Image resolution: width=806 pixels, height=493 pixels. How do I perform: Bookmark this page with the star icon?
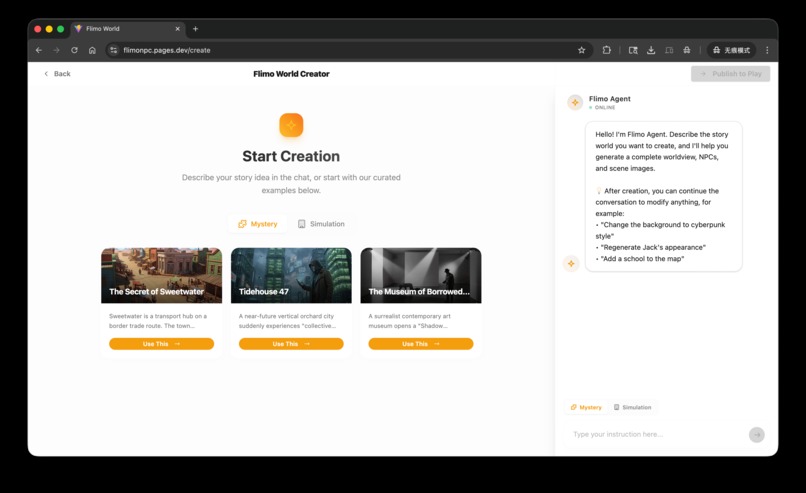coord(581,50)
